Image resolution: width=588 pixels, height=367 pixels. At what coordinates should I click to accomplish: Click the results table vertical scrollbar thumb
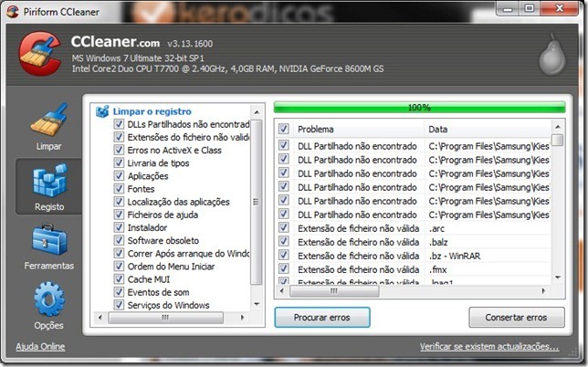click(x=558, y=141)
